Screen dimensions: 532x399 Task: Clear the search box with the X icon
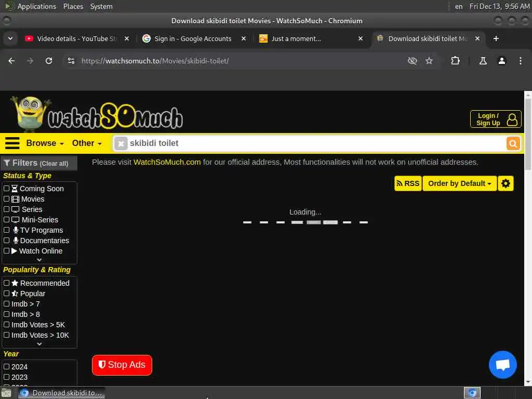point(121,143)
